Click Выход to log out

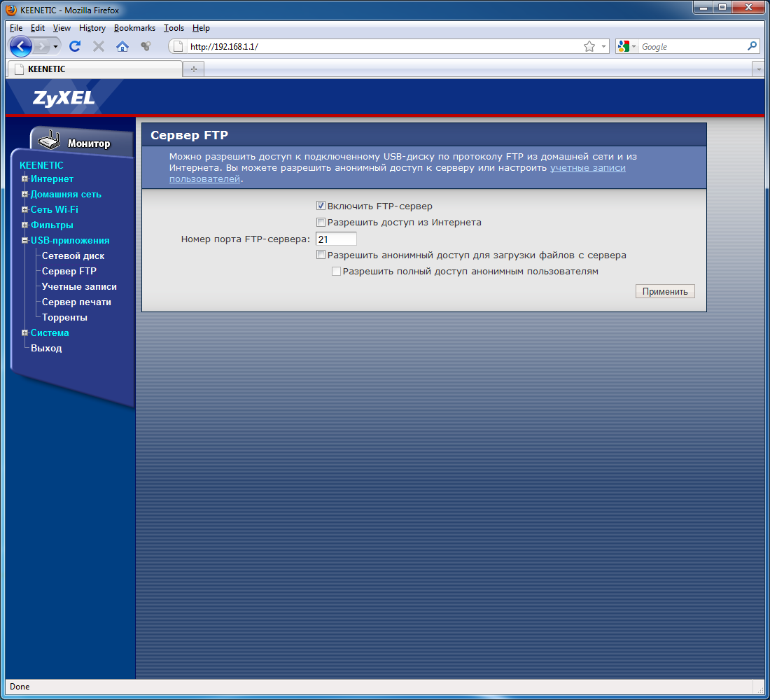(46, 349)
